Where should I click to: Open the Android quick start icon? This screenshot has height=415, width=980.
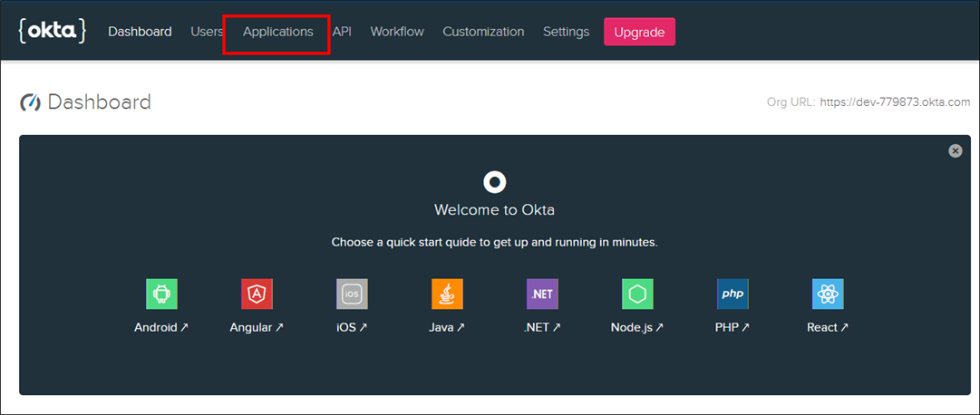point(162,294)
